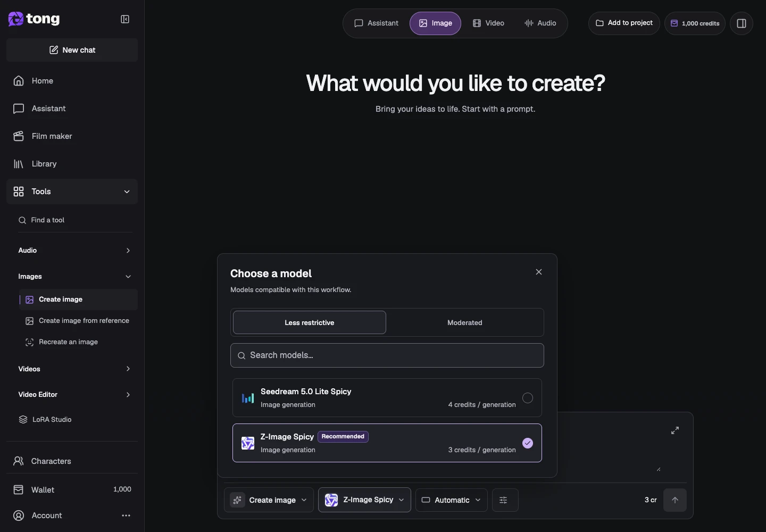Select Z-Image Spicy checked radio
This screenshot has width=766, height=532.
[x=528, y=443]
